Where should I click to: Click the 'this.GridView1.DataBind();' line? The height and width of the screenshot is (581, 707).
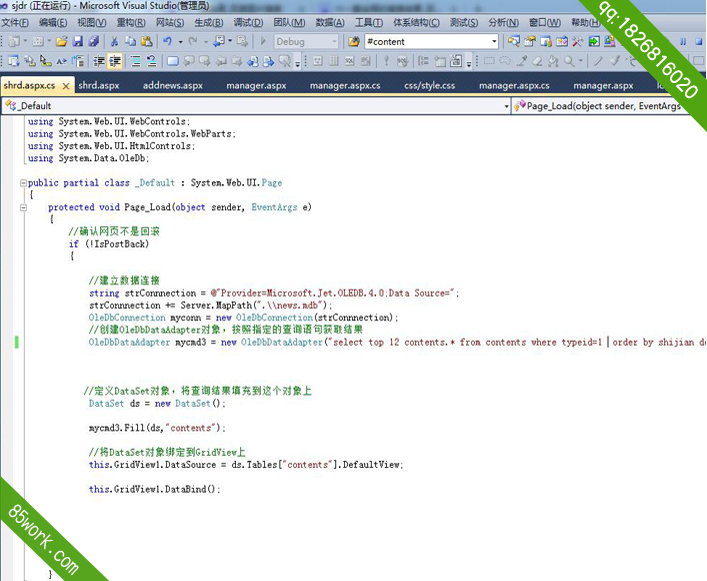(155, 489)
